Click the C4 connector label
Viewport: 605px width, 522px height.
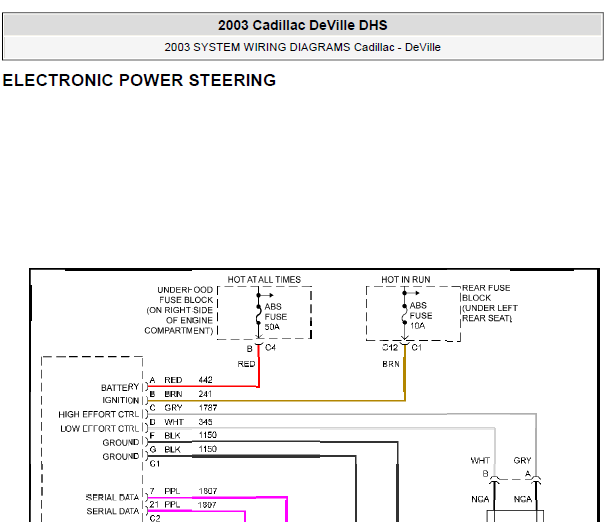point(270,348)
